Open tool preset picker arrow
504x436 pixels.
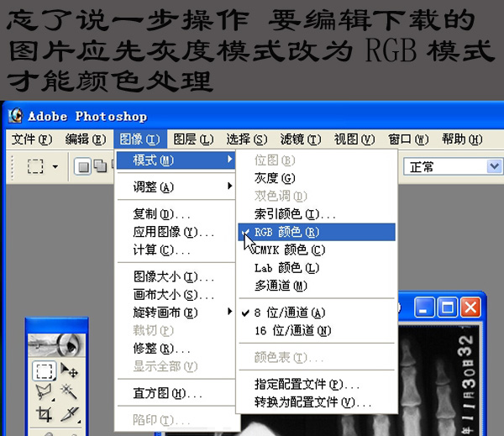click(55, 166)
